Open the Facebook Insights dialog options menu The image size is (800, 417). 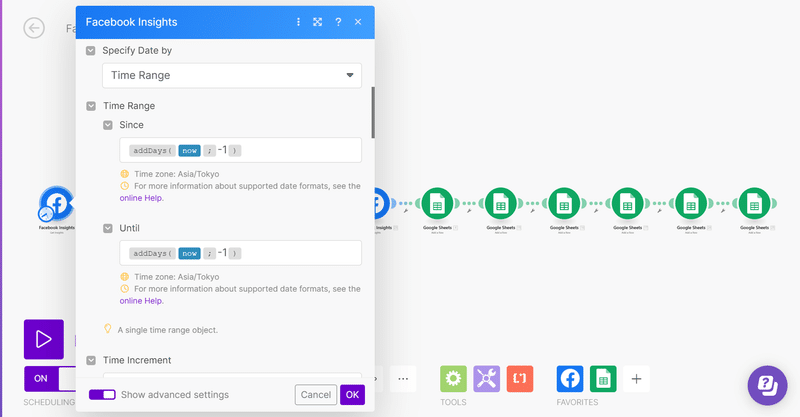(x=298, y=22)
